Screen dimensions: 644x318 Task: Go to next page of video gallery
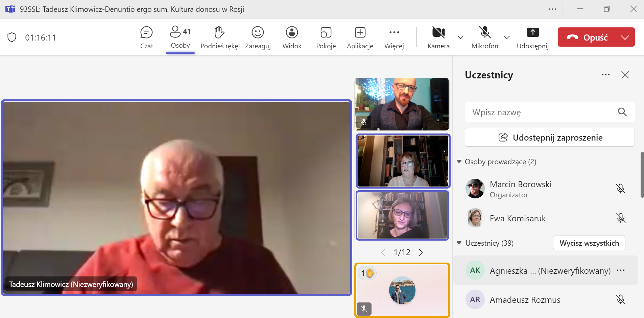click(x=421, y=252)
